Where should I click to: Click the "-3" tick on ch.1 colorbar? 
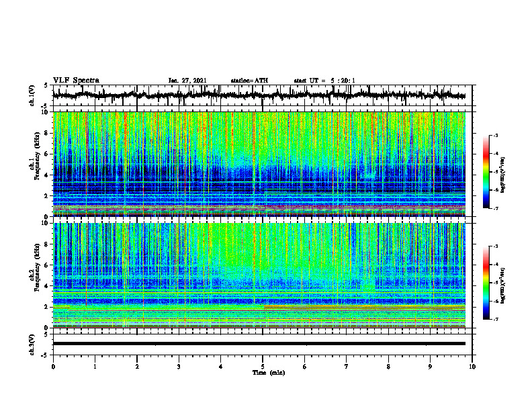[x=495, y=135]
